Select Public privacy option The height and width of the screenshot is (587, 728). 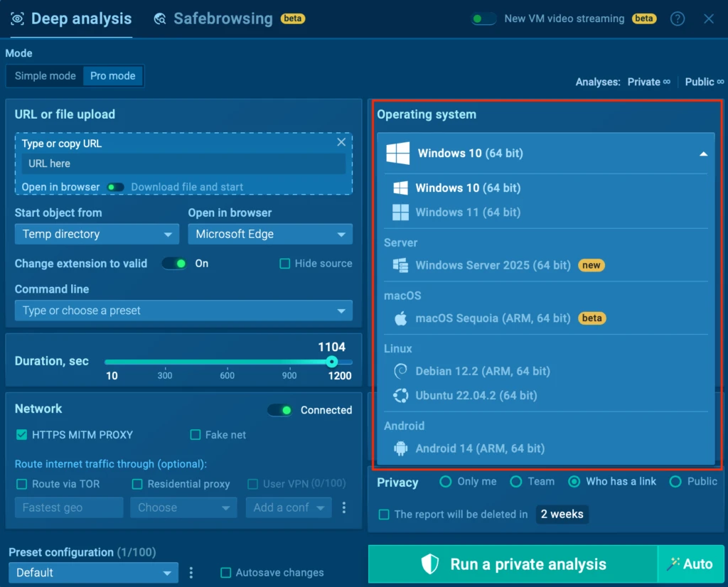point(675,482)
